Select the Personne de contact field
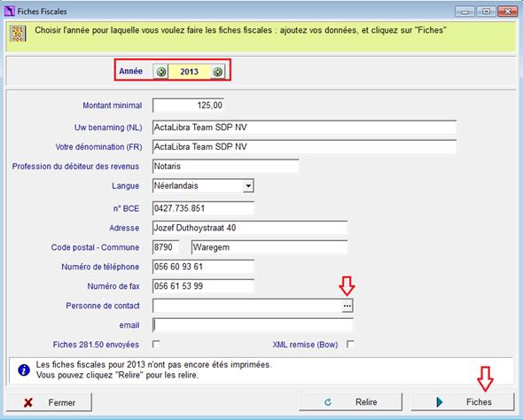Image resolution: width=523 pixels, height=420 pixels. [247, 306]
